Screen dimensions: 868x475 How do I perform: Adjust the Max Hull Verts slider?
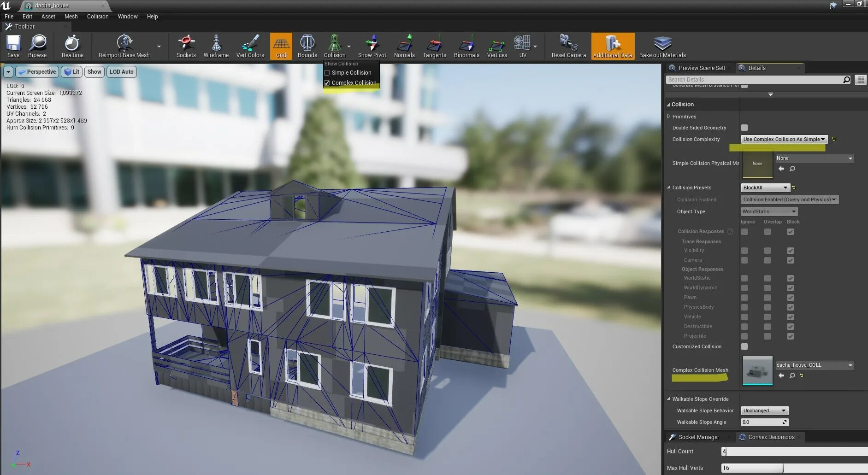coord(794,468)
